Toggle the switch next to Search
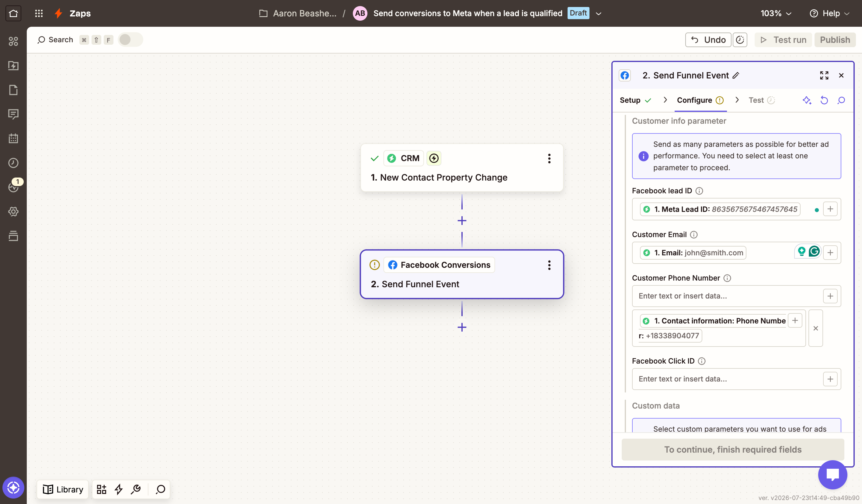The width and height of the screenshot is (862, 504). [x=130, y=40]
